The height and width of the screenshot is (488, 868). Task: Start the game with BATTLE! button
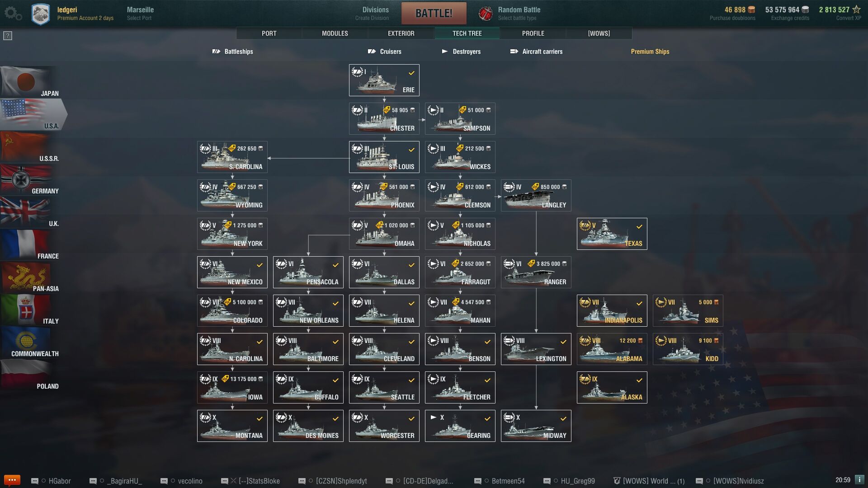tap(434, 14)
